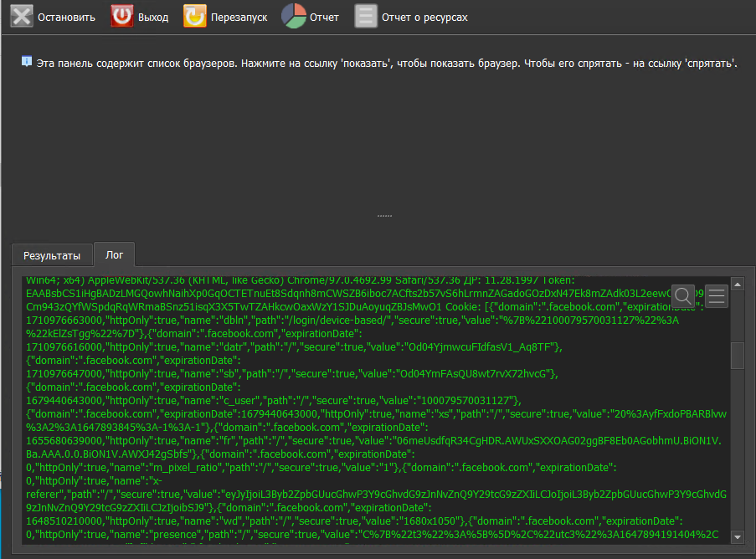Stop the script with the Остановить button
The width and height of the screenshot is (756, 559).
53,17
